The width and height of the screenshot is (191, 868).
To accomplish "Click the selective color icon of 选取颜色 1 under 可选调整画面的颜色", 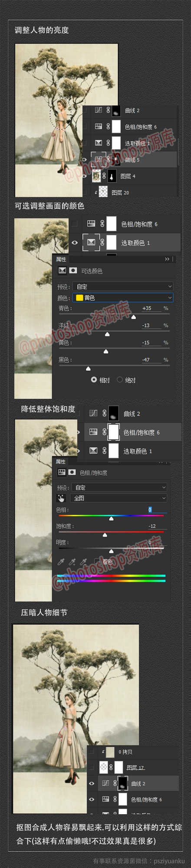I will point(91,243).
